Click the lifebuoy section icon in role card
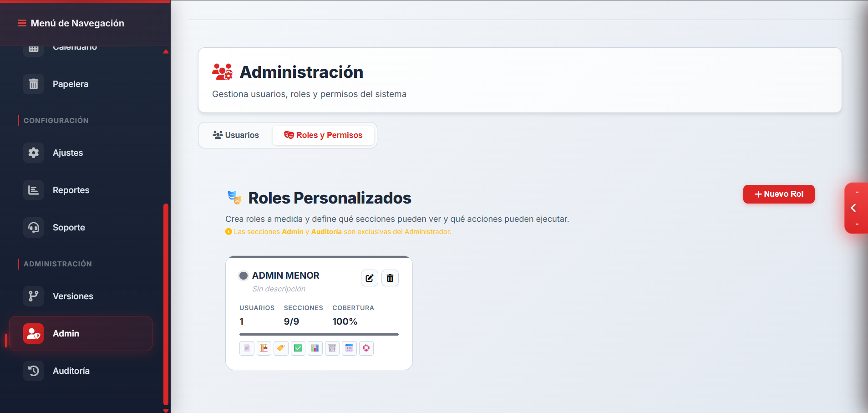The height and width of the screenshot is (413, 868). coord(366,348)
